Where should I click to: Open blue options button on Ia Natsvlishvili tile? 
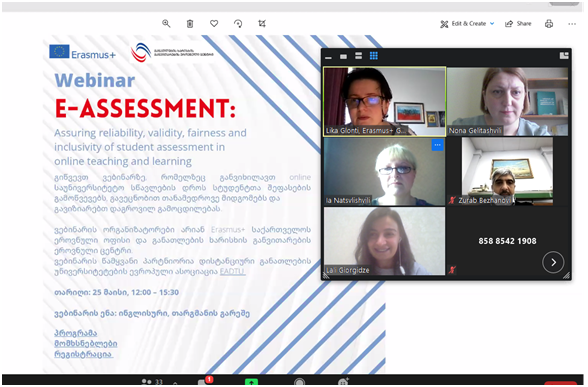[x=437, y=145]
